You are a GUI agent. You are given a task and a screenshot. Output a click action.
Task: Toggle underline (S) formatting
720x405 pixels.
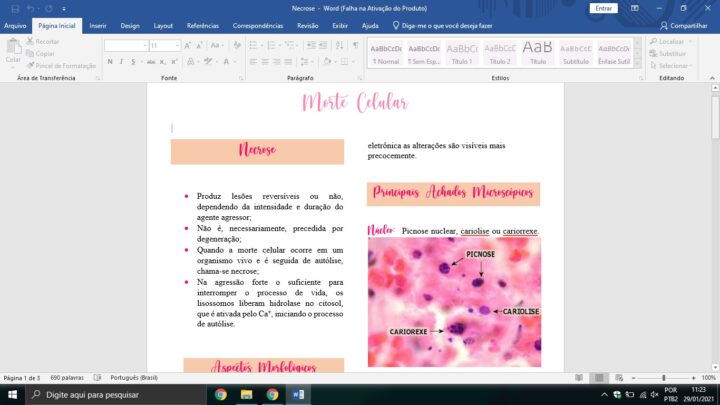pos(133,61)
